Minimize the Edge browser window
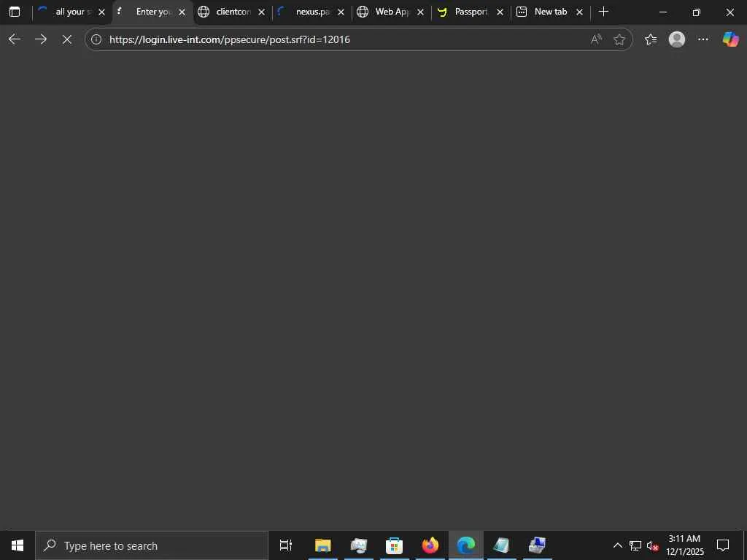Screen dimensions: 747x560 coord(662,12)
